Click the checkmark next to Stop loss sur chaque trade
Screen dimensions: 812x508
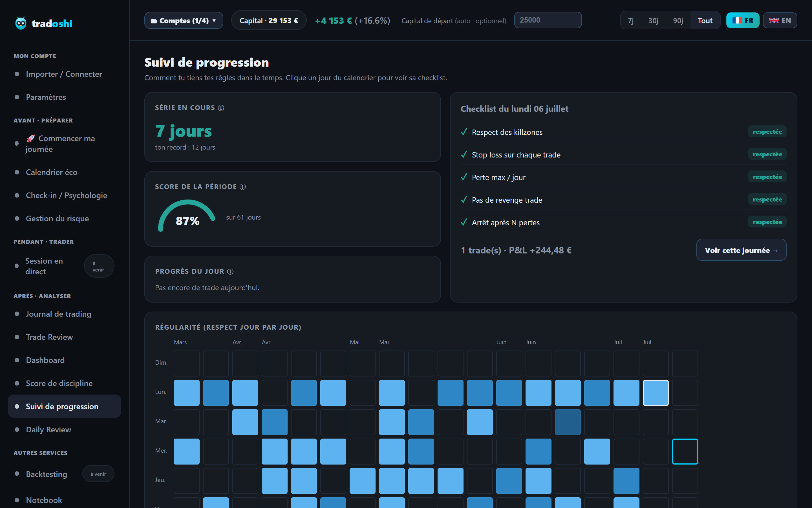[464, 155]
